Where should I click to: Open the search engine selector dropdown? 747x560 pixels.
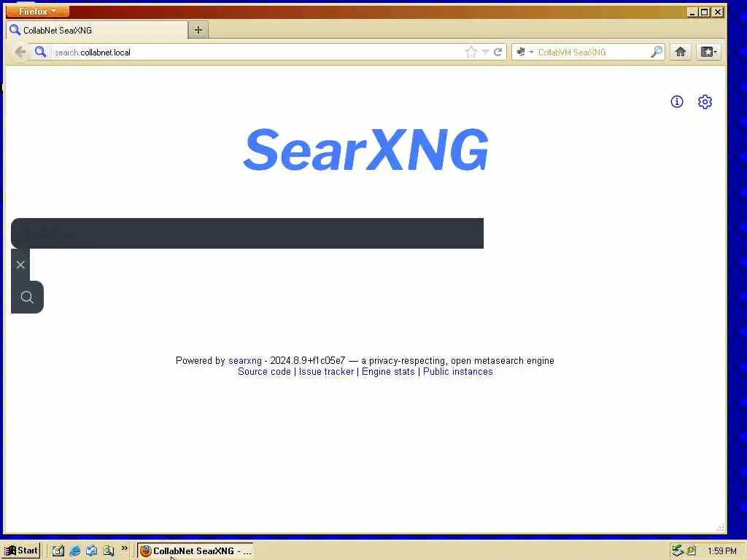pyautogui.click(x=525, y=52)
